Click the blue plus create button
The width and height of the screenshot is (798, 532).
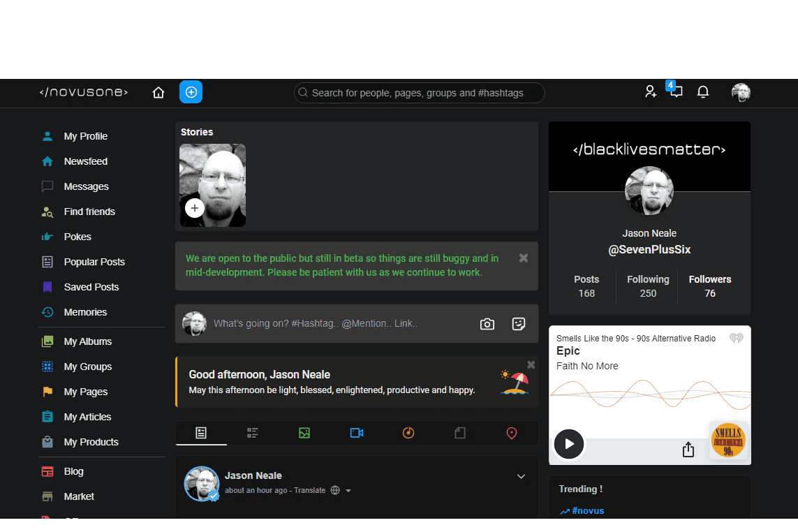[x=191, y=92]
